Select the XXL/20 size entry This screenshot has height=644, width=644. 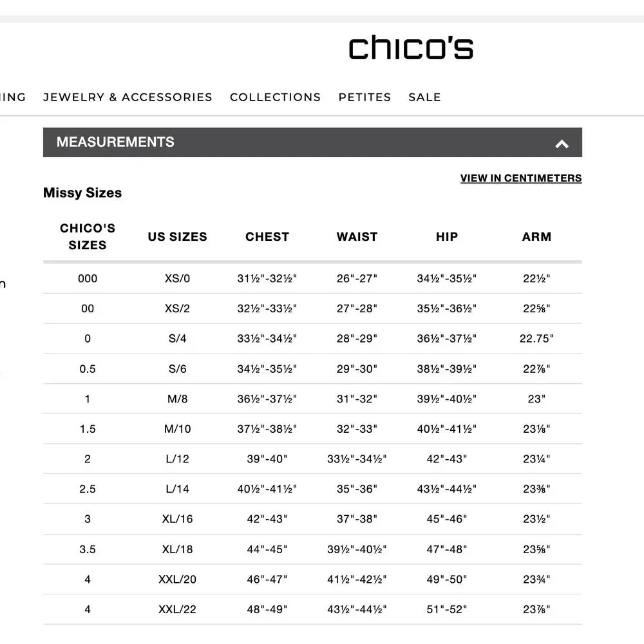(x=177, y=579)
